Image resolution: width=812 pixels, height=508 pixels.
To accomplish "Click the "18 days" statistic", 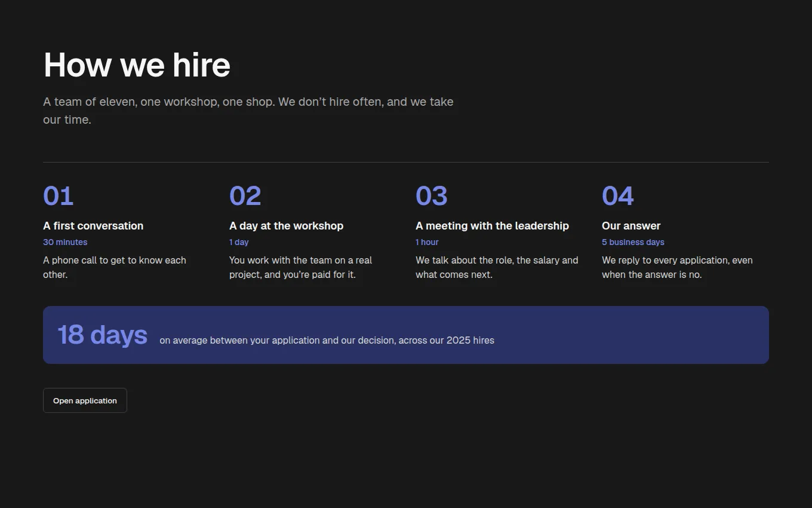I will coord(102,335).
